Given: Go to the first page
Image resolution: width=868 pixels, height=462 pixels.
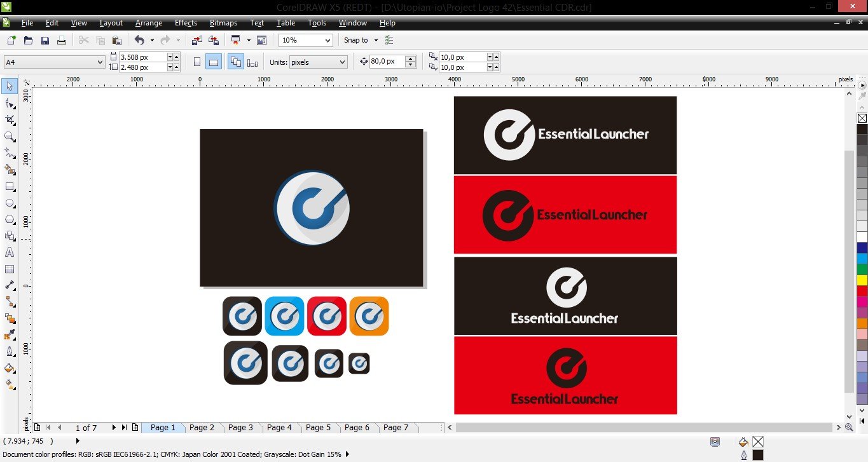Looking at the screenshot, I should click(x=48, y=428).
